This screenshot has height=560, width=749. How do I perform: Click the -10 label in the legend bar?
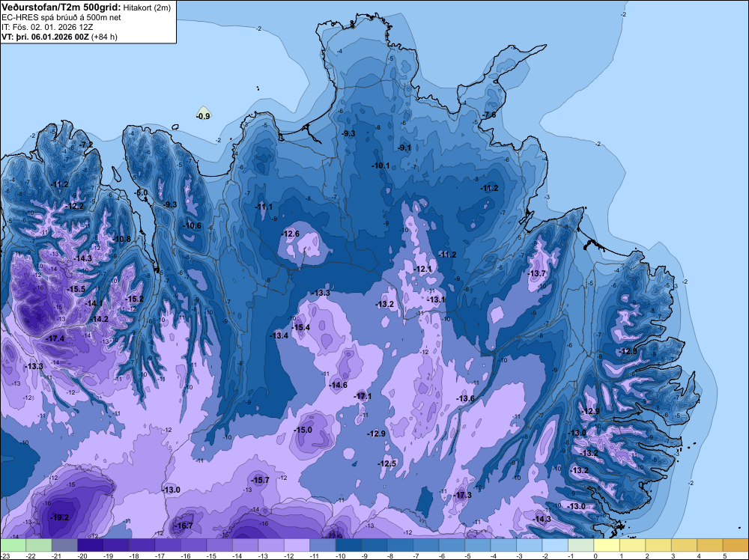click(341, 556)
